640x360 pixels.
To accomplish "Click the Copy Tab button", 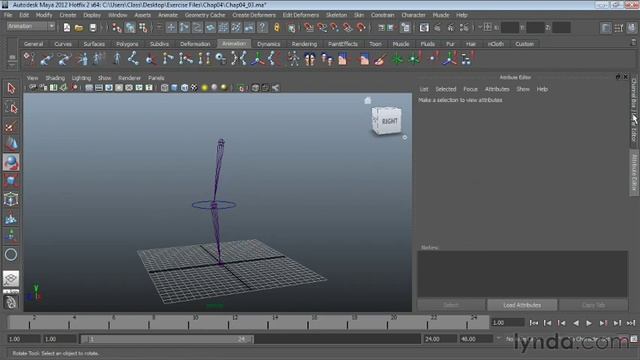I will tap(593, 305).
